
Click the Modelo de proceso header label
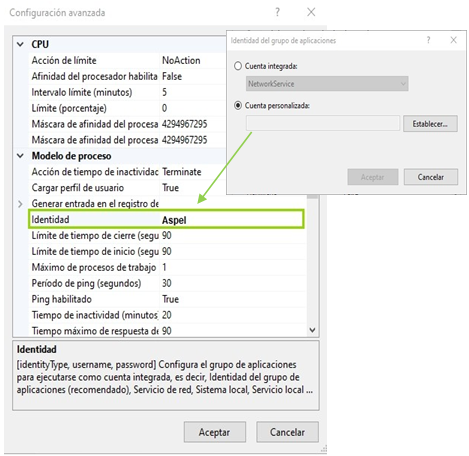point(71,156)
